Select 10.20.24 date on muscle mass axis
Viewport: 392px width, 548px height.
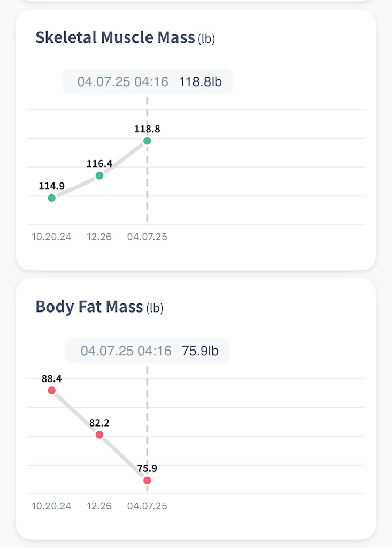click(52, 237)
